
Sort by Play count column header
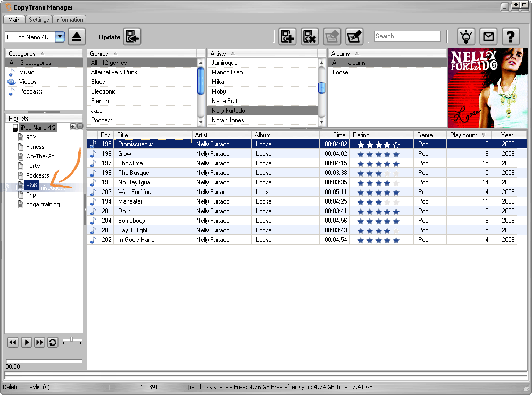pos(468,135)
